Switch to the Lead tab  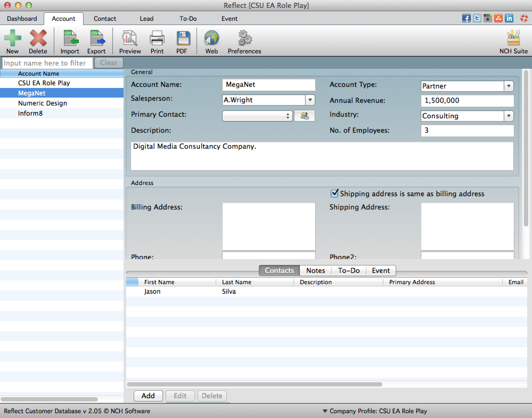click(x=146, y=18)
